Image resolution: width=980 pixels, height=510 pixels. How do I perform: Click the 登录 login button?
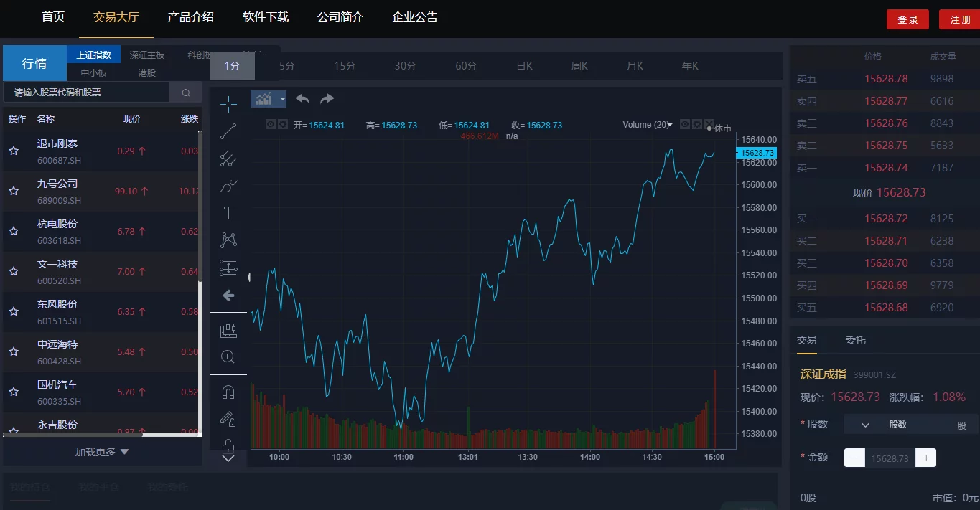(907, 19)
